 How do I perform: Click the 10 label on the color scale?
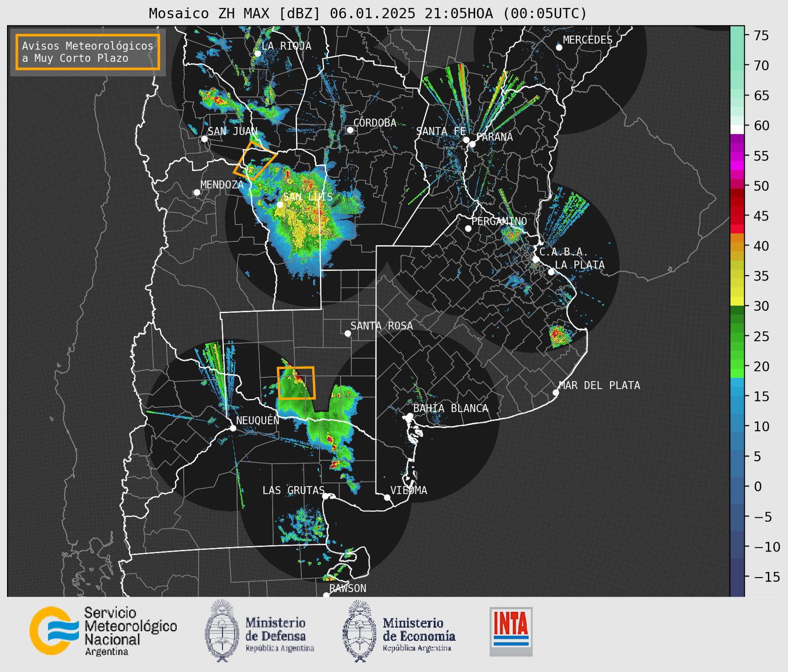[761, 426]
